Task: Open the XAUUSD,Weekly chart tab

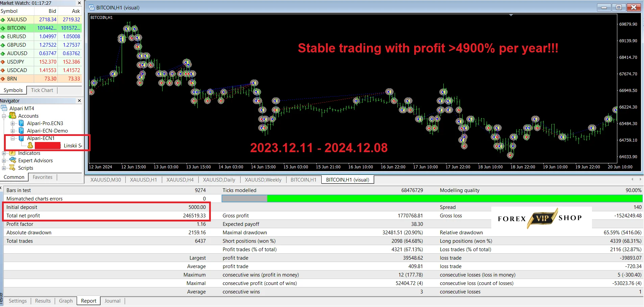Action: (263, 180)
